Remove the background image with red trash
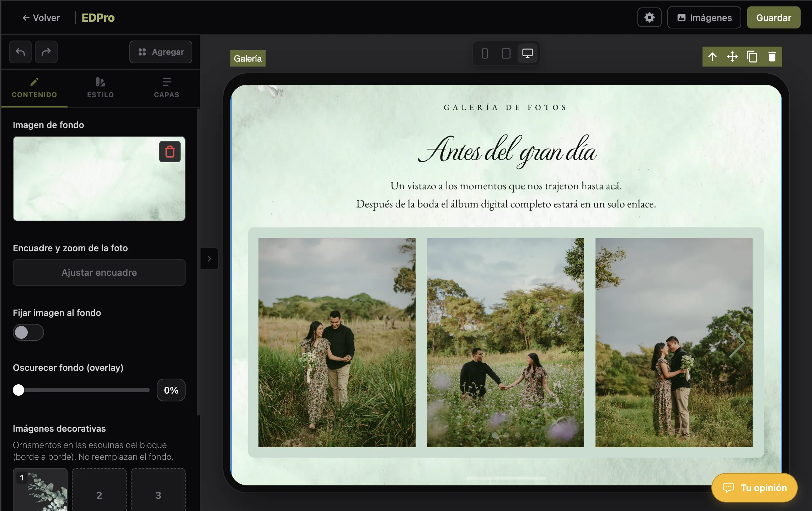812x511 pixels. pos(170,152)
